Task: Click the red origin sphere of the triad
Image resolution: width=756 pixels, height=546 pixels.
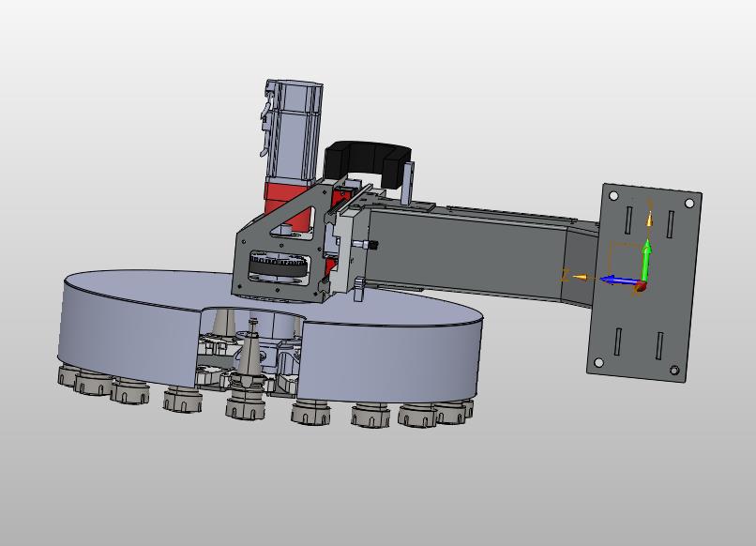Action: (x=641, y=286)
